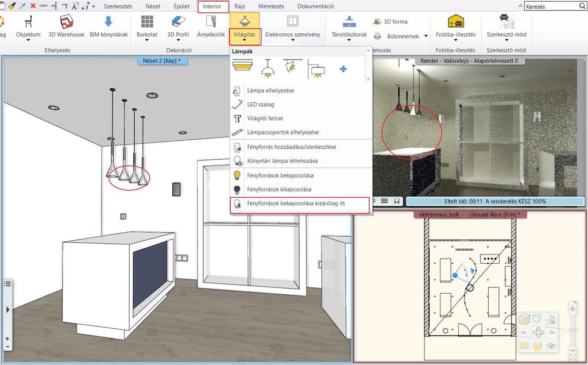The image size is (588, 365).
Task: Switch to the Rajz ribbon tab
Action: click(x=239, y=6)
